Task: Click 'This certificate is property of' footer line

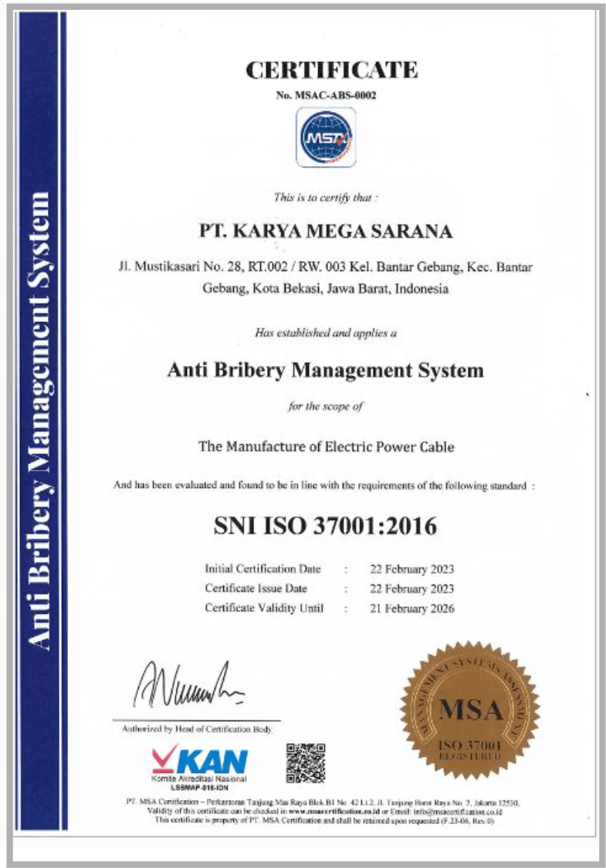Action: 323,820
